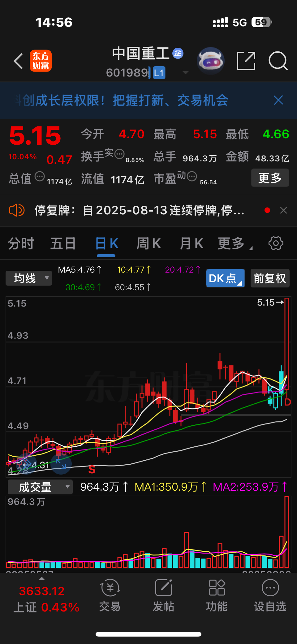Screen dimensions: 297x644
Task: Tap the MA1:350.9万 volume label
Action: tap(171, 487)
